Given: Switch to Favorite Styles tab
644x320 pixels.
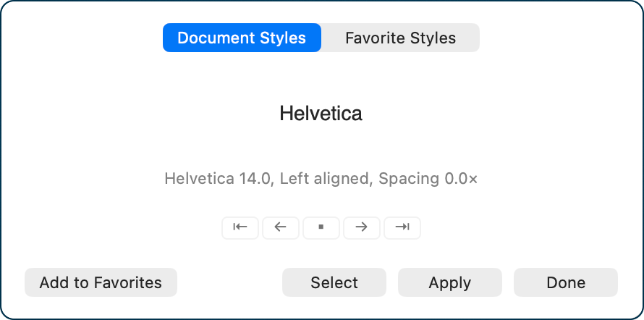Looking at the screenshot, I should point(400,38).
